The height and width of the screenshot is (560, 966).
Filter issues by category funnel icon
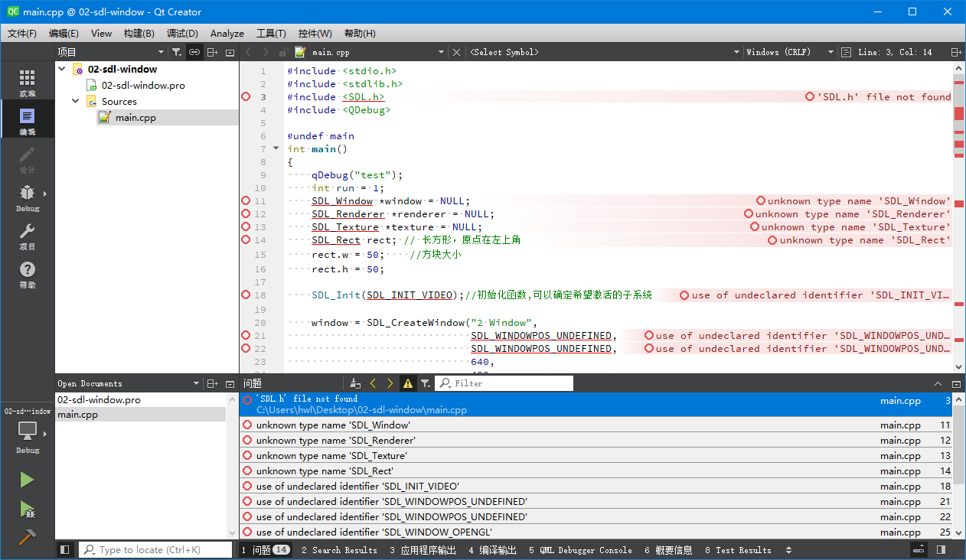pyautogui.click(x=426, y=383)
